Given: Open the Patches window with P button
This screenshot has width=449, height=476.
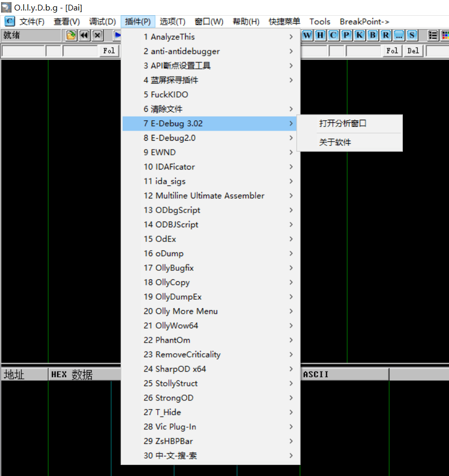Looking at the screenshot, I should pos(346,36).
